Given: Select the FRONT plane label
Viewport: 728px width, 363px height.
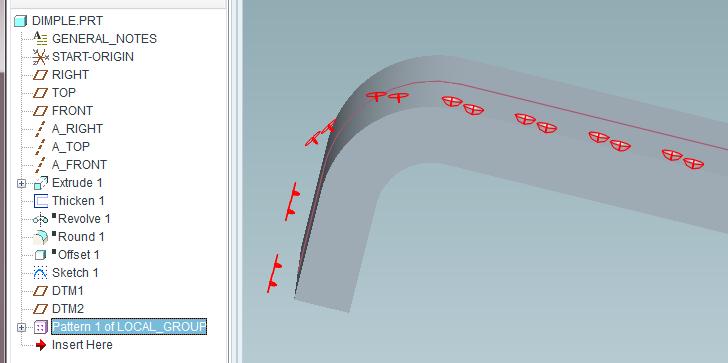Looking at the screenshot, I should pyautogui.click(x=72, y=111).
